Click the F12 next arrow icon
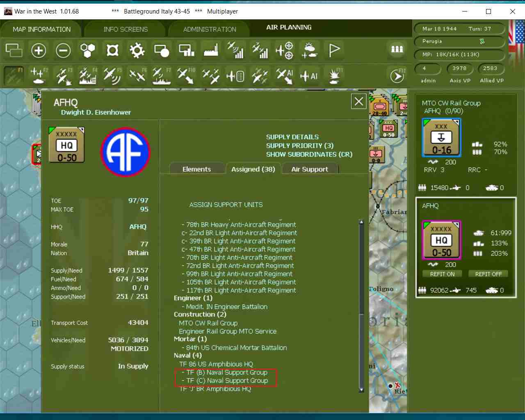The width and height of the screenshot is (525, 420). (x=397, y=76)
